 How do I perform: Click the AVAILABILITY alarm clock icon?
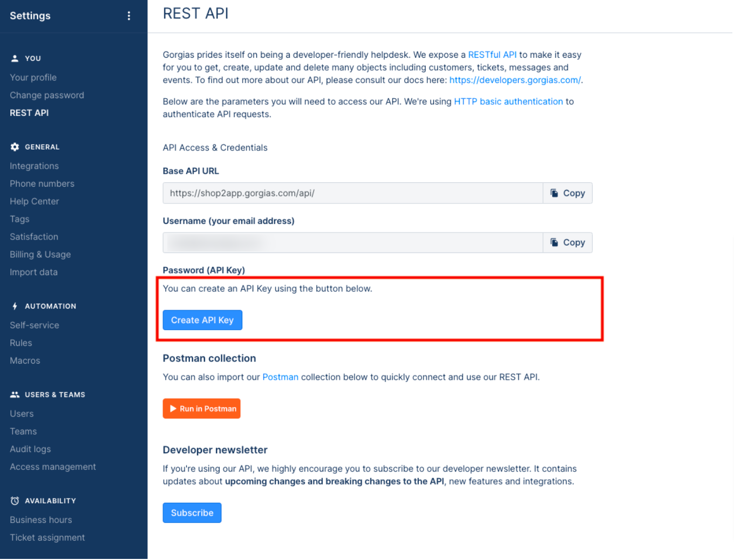pos(15,501)
